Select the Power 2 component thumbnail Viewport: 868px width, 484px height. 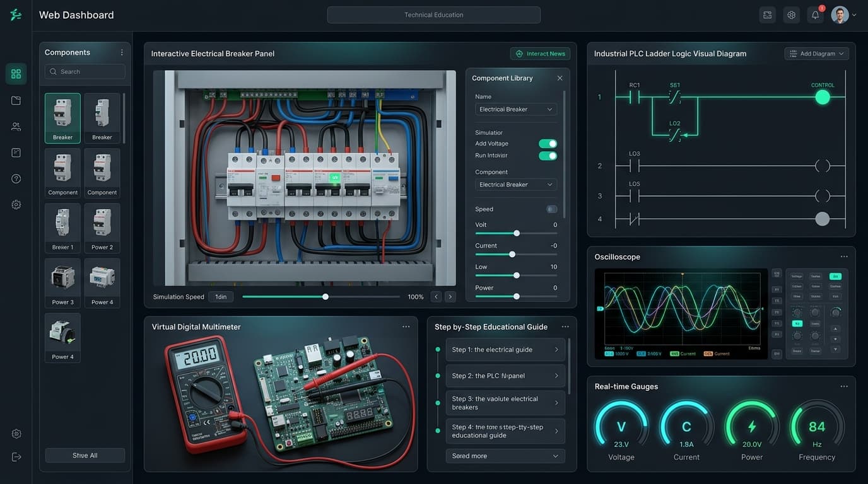pyautogui.click(x=102, y=228)
